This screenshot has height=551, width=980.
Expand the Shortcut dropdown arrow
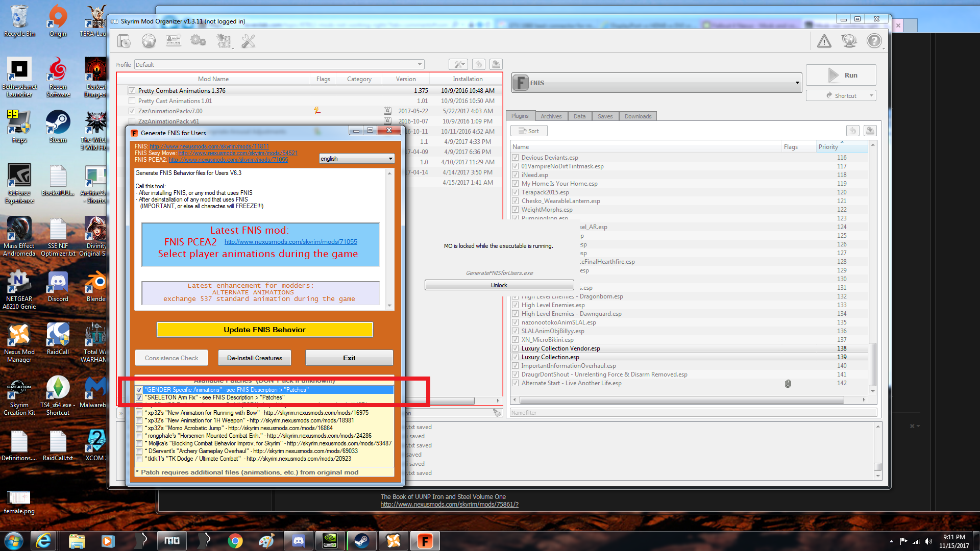[x=871, y=95]
